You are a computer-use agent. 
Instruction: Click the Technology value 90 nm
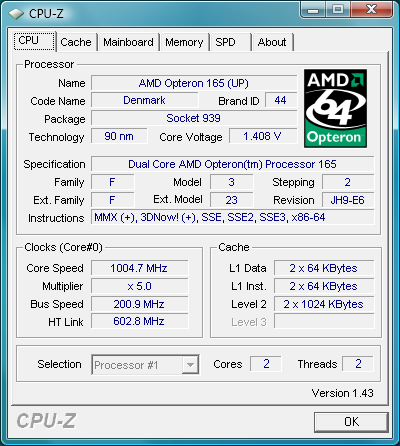pyautogui.click(x=119, y=136)
